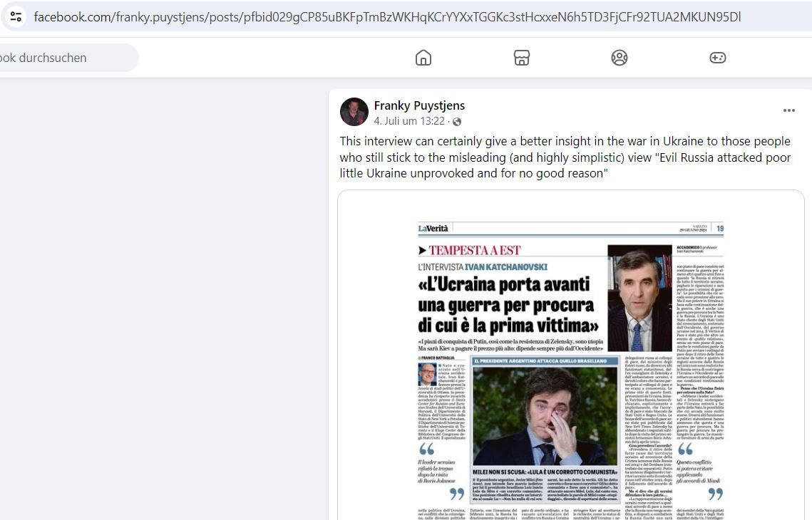Click Franky Puystjens profile picture
Screen dimensions: 812x520
pos(354,112)
